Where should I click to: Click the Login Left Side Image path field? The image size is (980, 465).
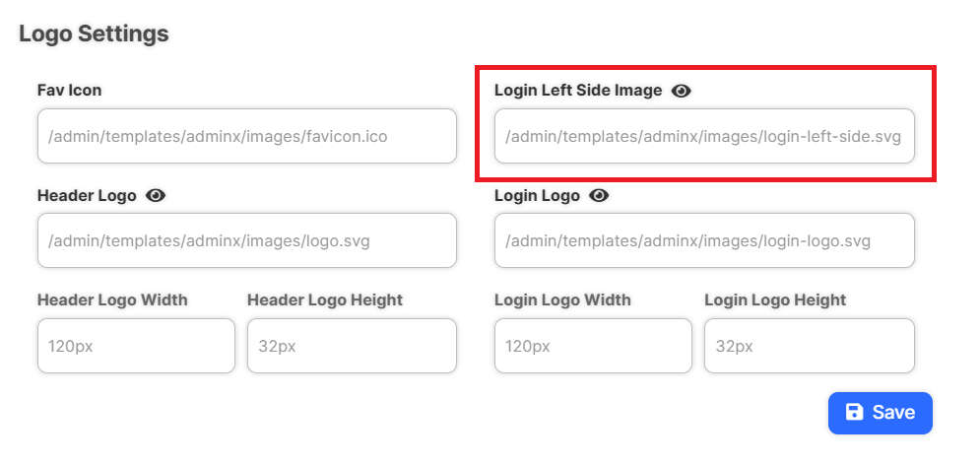(704, 136)
